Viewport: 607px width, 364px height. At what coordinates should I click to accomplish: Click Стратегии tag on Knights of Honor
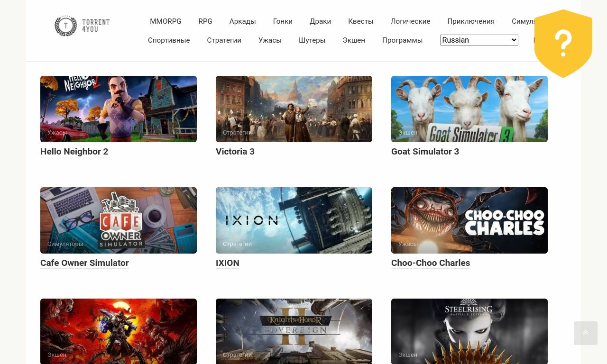tap(237, 355)
